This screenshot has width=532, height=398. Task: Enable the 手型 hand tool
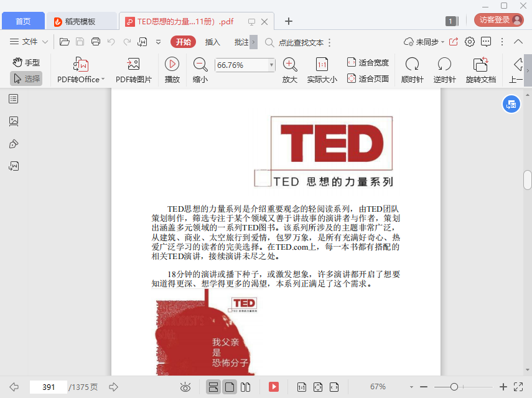click(26, 62)
